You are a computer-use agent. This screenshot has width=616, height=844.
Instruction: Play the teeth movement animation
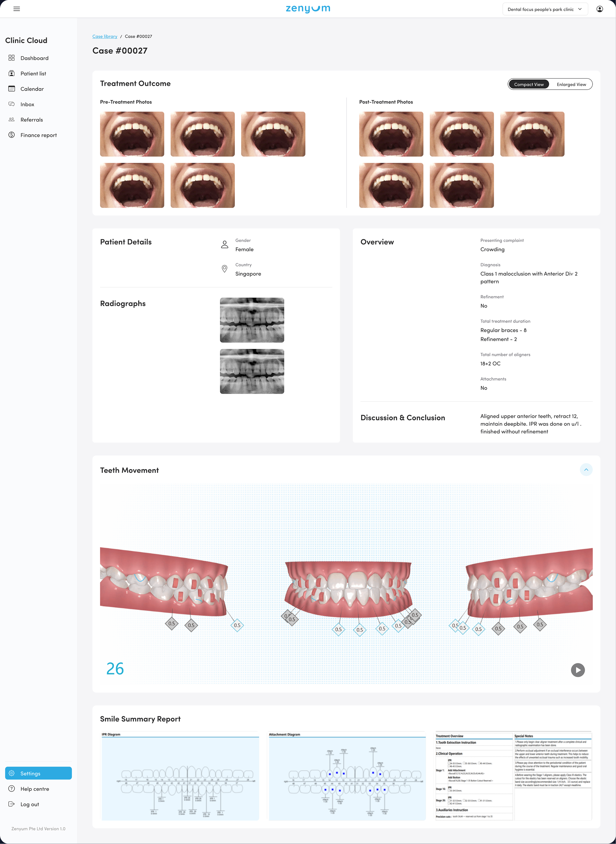tap(578, 670)
